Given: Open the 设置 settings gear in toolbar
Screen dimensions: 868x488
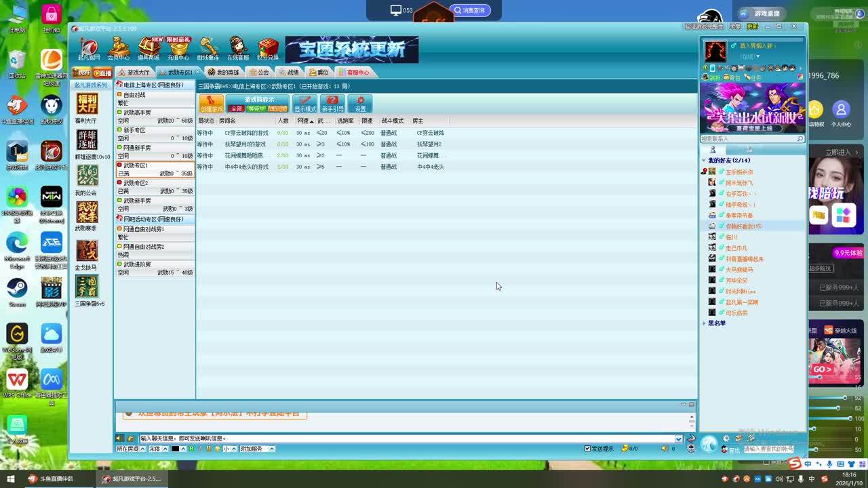Looking at the screenshot, I should 360,104.
